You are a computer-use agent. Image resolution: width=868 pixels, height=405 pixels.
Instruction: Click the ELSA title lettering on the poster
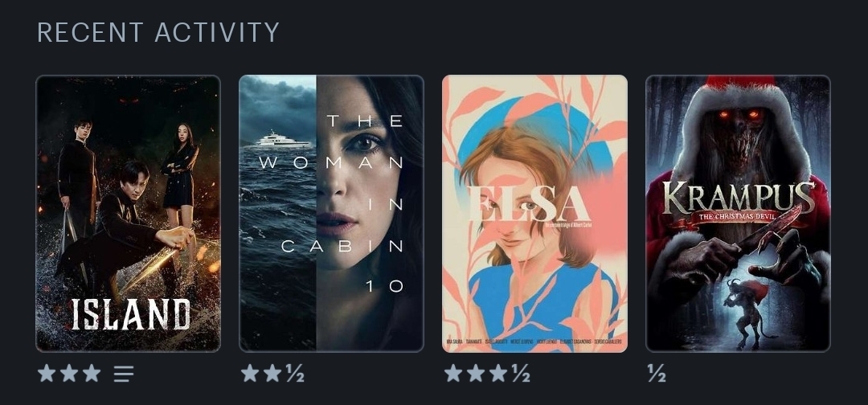pos(529,203)
